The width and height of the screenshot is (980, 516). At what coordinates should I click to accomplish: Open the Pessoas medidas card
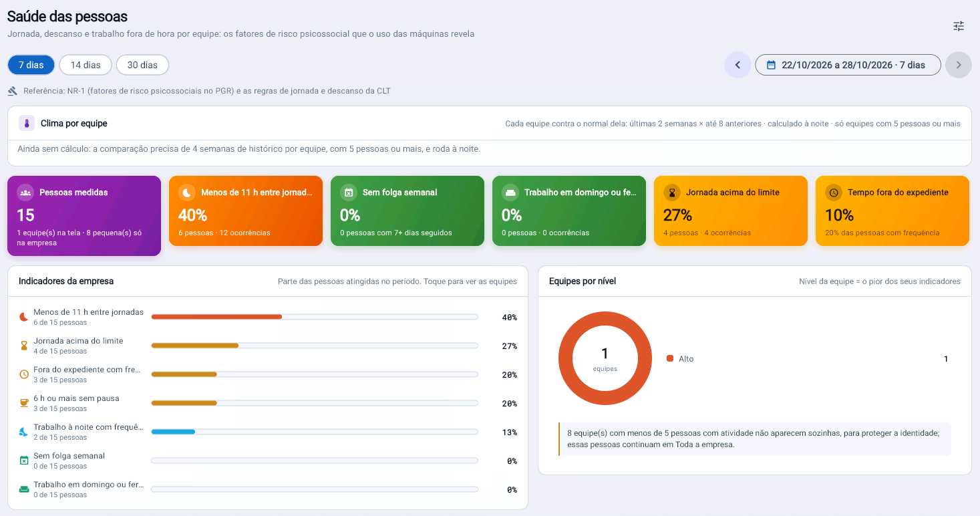pos(84,216)
